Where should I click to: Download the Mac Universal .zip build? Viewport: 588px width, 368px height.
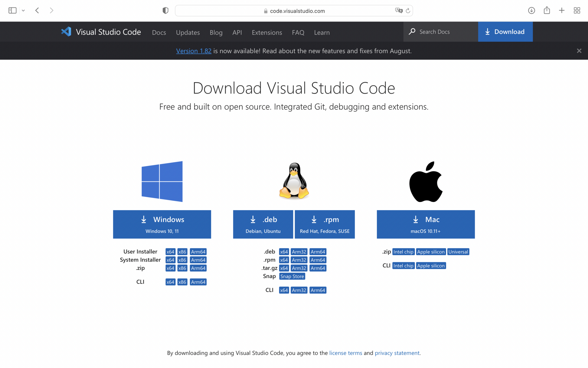[458, 252]
